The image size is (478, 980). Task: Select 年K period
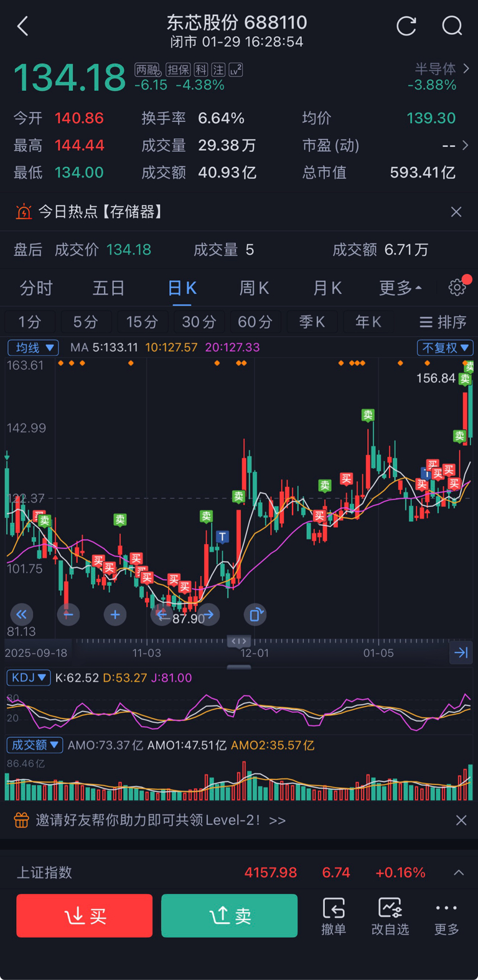pos(368,322)
